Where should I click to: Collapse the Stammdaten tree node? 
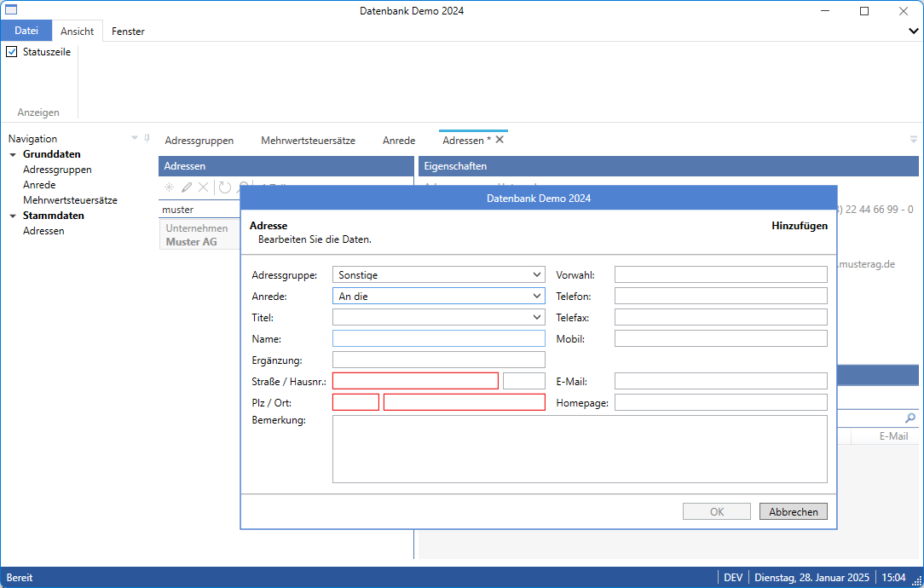coord(13,216)
